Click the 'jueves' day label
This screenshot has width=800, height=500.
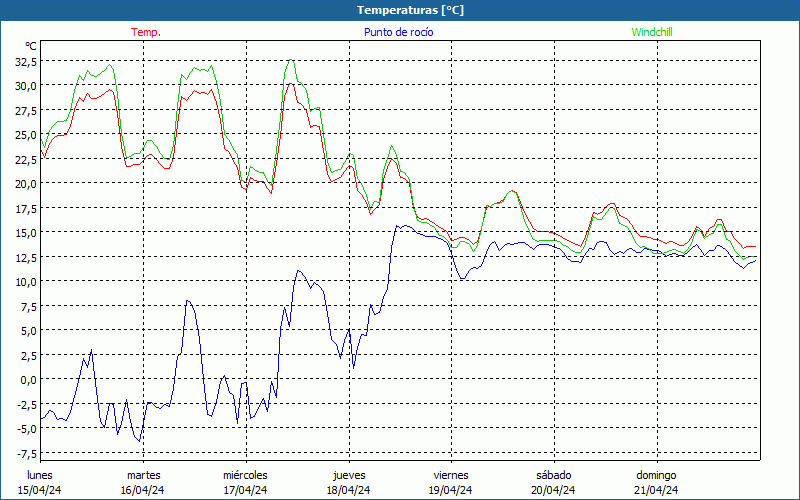click(349, 475)
